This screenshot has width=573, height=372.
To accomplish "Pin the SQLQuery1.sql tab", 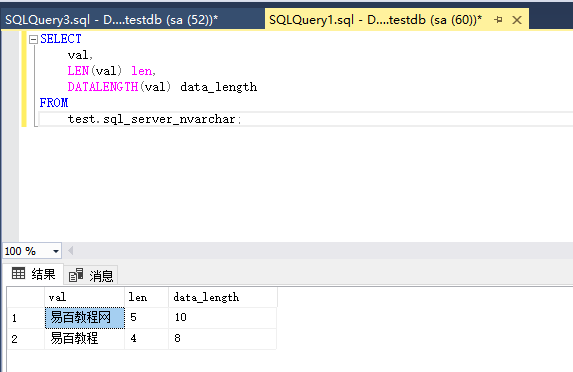I will 498,20.
